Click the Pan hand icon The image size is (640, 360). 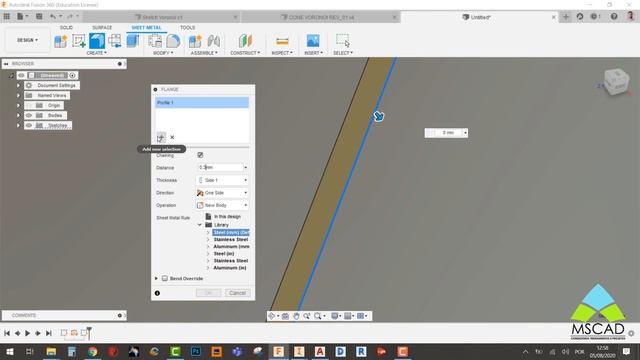pyautogui.click(x=296, y=316)
